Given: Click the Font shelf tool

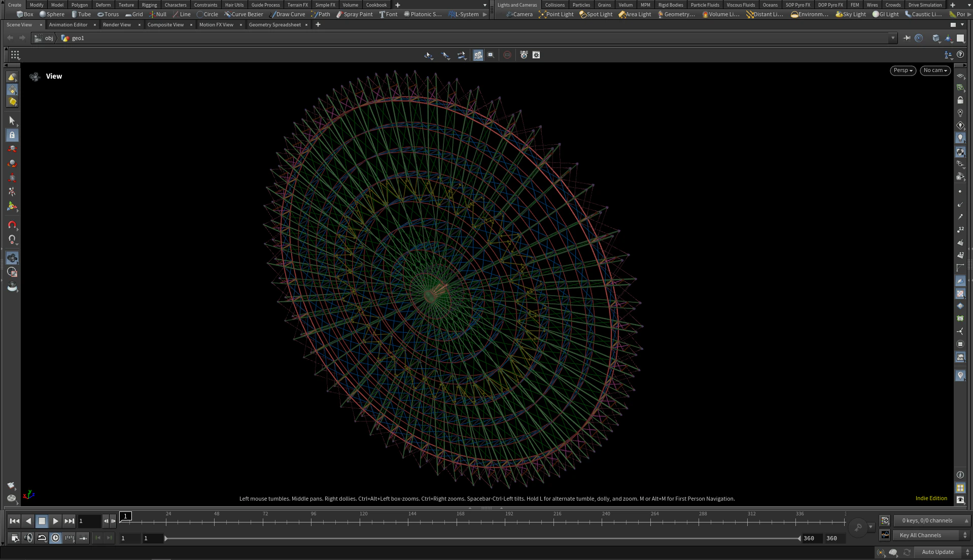Looking at the screenshot, I should [388, 14].
